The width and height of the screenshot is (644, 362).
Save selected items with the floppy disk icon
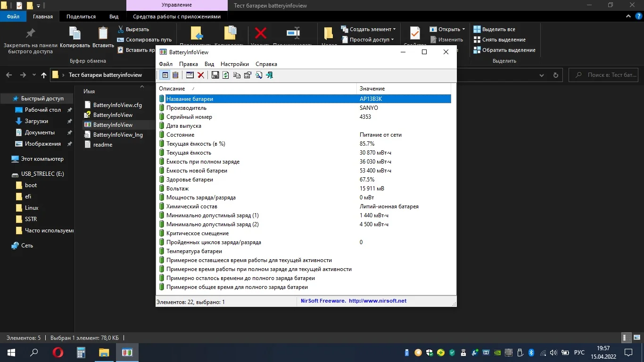215,75
